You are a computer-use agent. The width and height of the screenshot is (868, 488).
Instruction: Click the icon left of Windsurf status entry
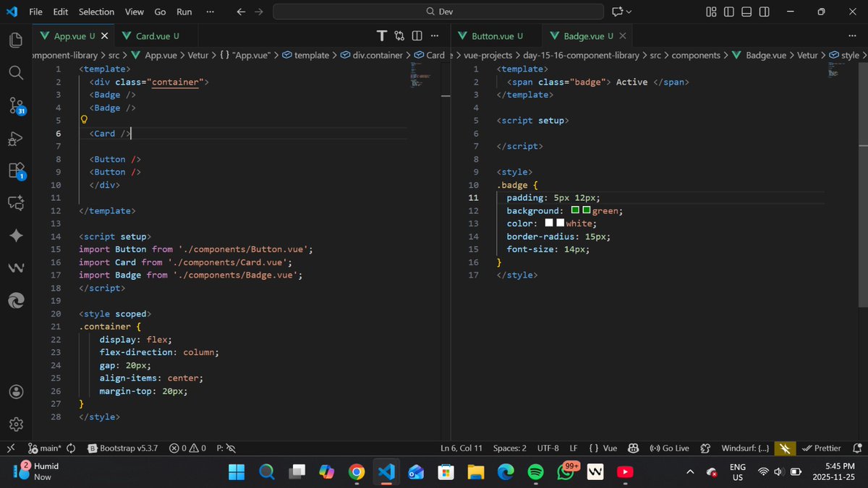coord(706,448)
